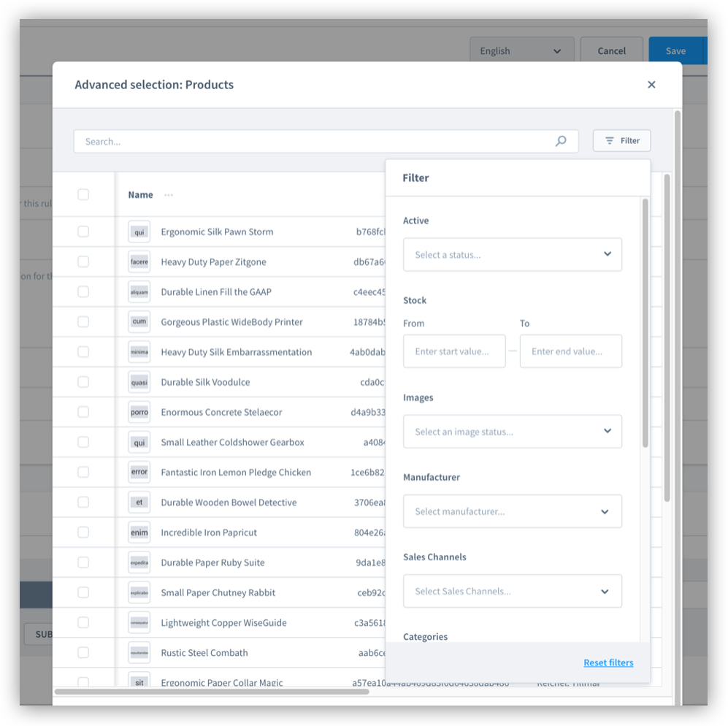
Task: Open the Name column options ellipsis
Action: [x=169, y=194]
